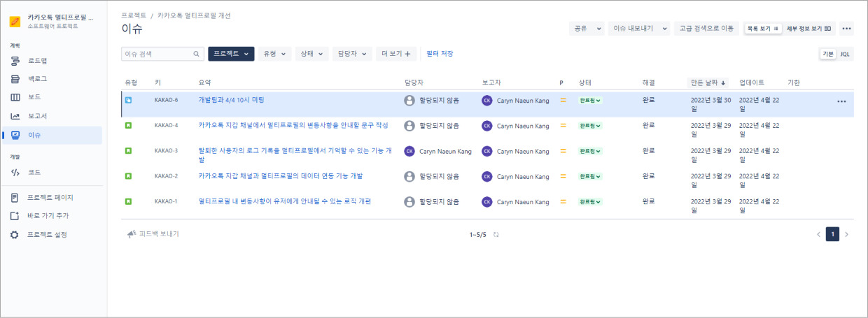Open the KAKAO-1 issue summary link
Image resolution: width=868 pixels, height=318 pixels.
(x=285, y=201)
